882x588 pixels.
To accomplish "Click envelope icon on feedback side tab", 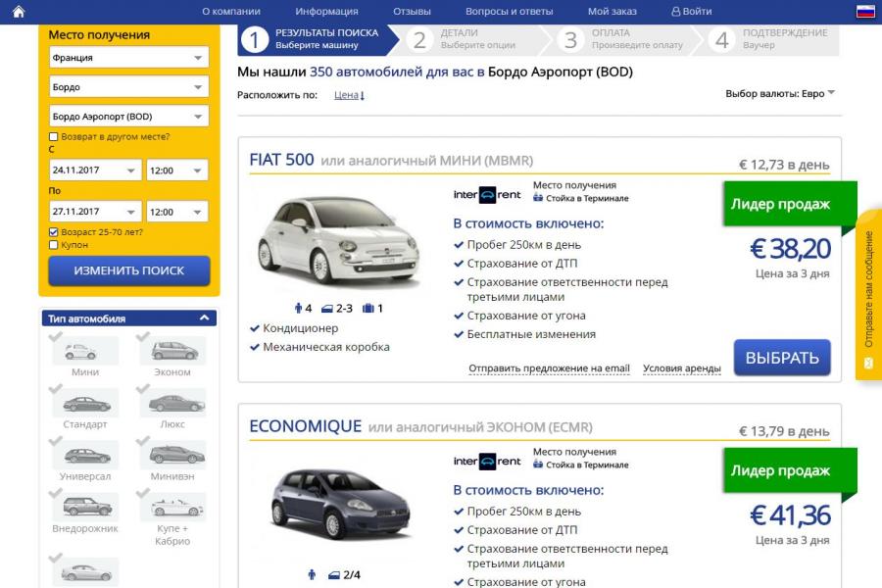I will [x=868, y=363].
